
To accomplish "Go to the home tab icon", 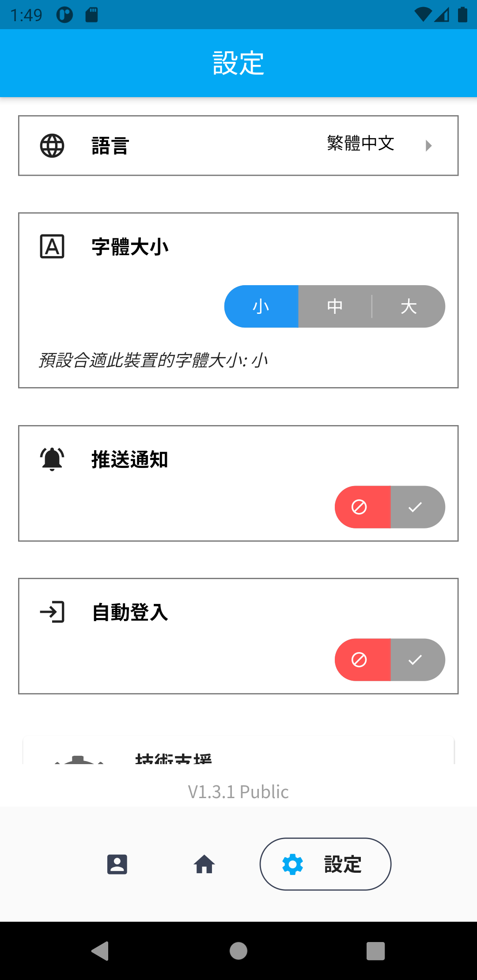I will [204, 864].
